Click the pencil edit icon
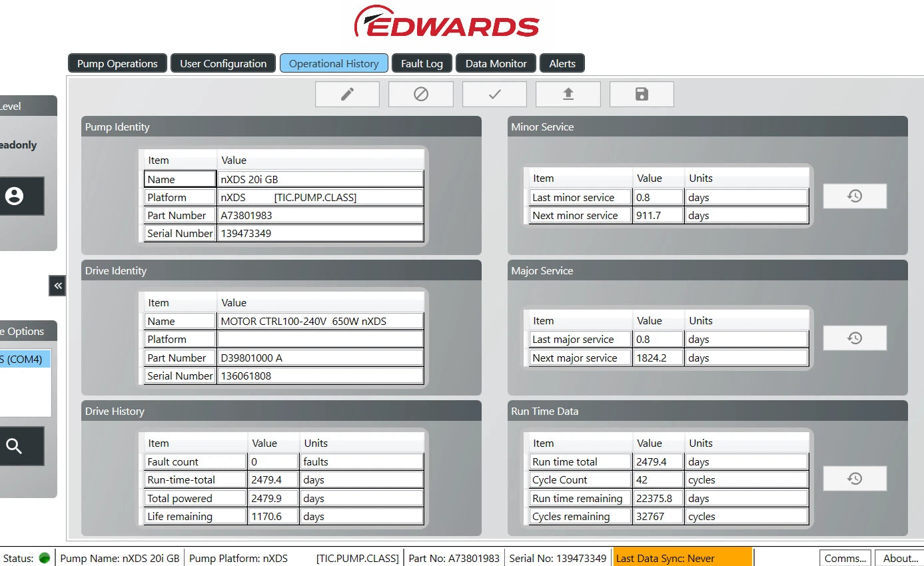Image resolution: width=924 pixels, height=566 pixels. click(x=347, y=95)
